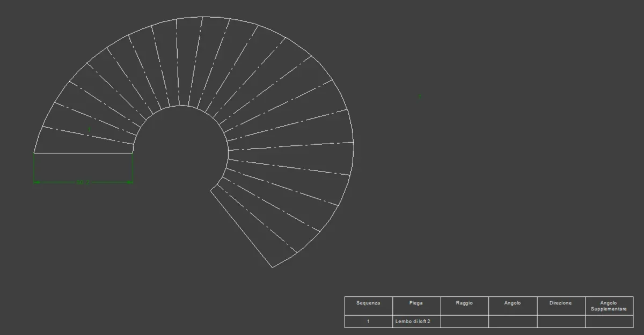Click sequence number "1" in the bend table row

(x=368, y=322)
